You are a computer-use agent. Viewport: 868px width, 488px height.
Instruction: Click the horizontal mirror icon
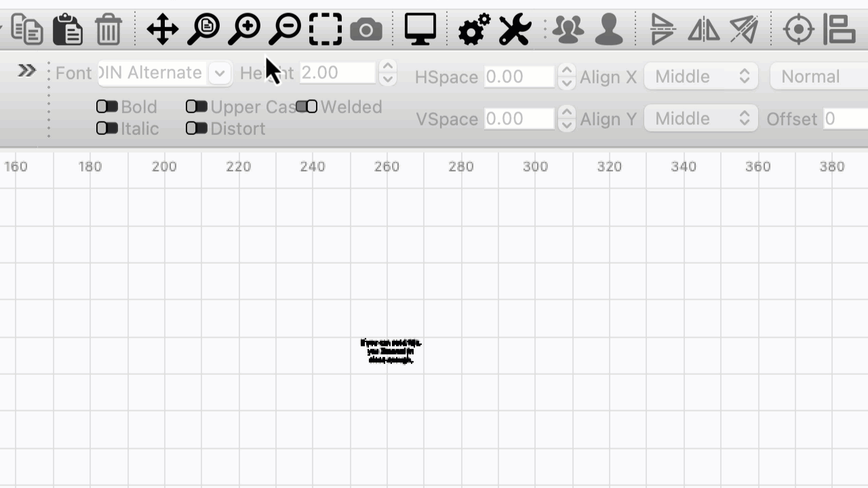point(703,29)
